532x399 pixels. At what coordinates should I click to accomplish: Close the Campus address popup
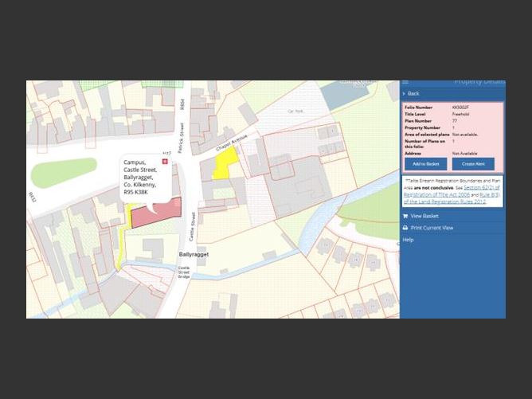tap(165, 162)
